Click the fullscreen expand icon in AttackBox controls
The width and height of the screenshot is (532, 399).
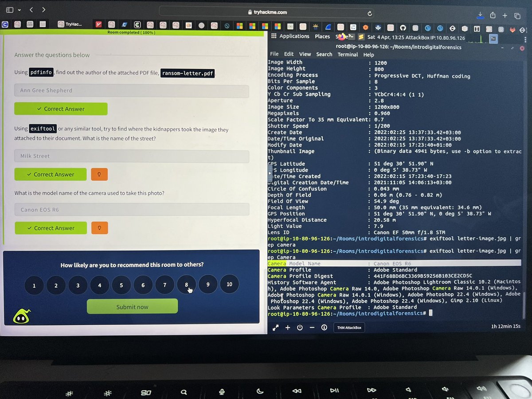(276, 327)
